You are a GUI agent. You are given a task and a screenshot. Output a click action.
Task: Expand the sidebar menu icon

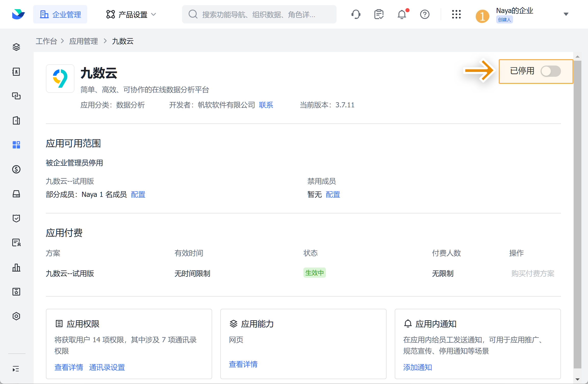[16, 369]
